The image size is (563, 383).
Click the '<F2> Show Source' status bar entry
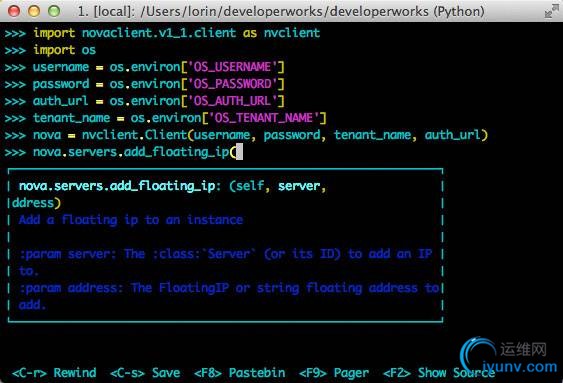(439, 373)
